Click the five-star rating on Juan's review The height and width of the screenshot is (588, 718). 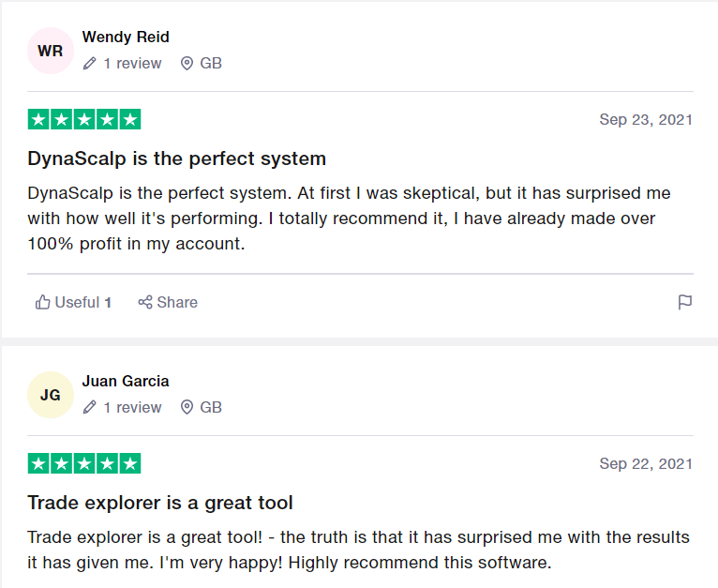point(84,463)
